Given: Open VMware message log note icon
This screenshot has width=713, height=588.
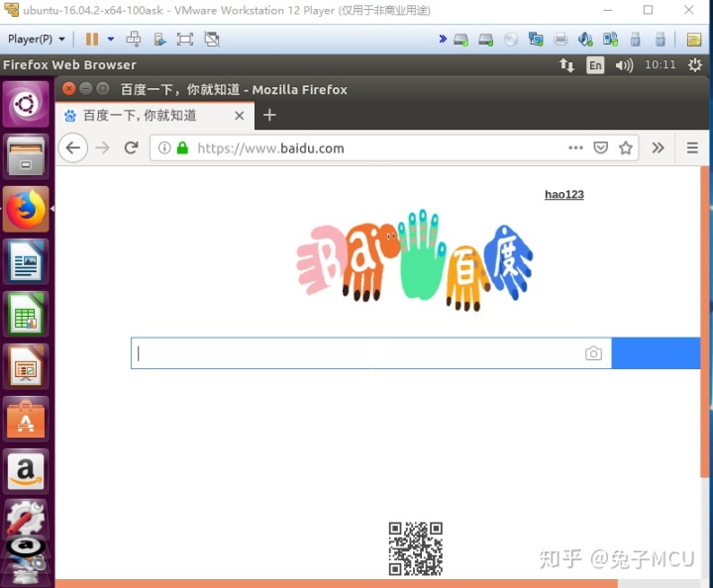Looking at the screenshot, I should 694,40.
